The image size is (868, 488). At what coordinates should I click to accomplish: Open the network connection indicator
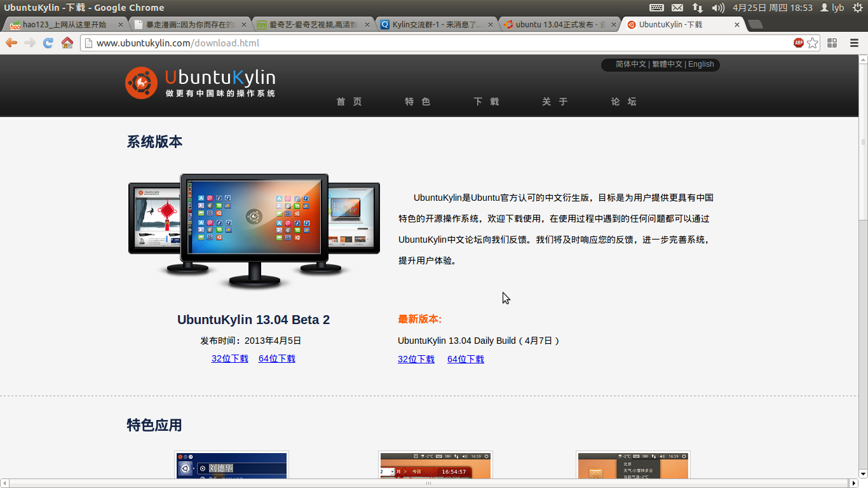[698, 8]
